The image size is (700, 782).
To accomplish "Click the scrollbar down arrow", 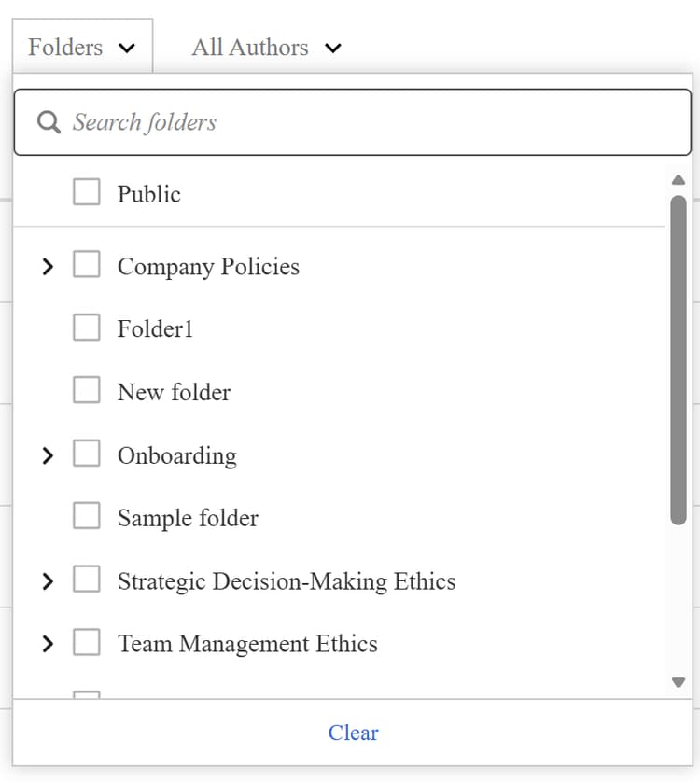I will point(678,682).
